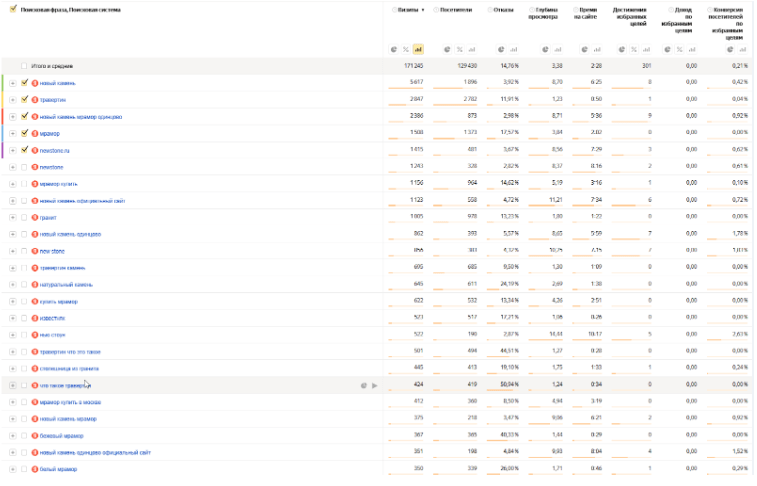Open the мрамор купить в москве link
Viewport: 757px width, 486px height.
point(70,402)
